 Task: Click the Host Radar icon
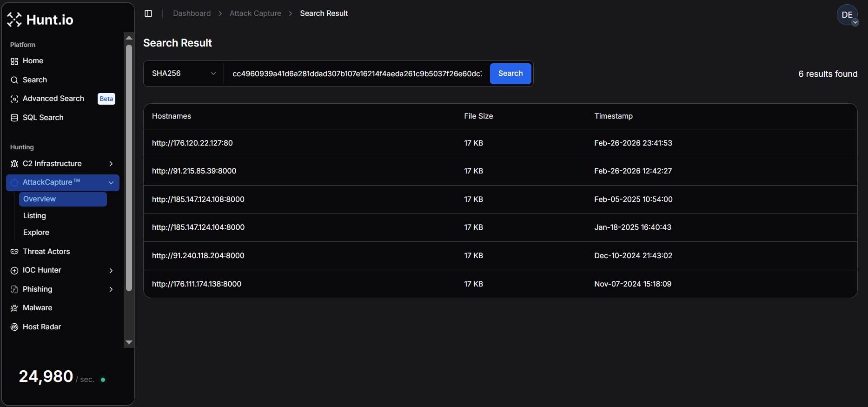click(x=14, y=327)
